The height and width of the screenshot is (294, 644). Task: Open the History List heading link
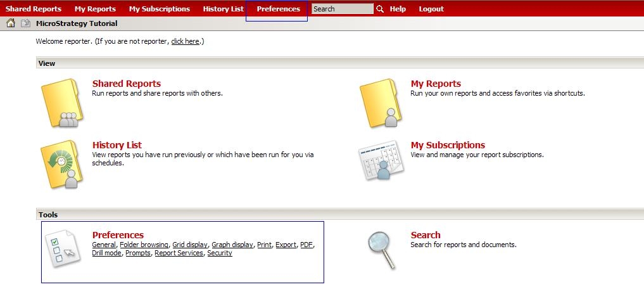coord(117,145)
